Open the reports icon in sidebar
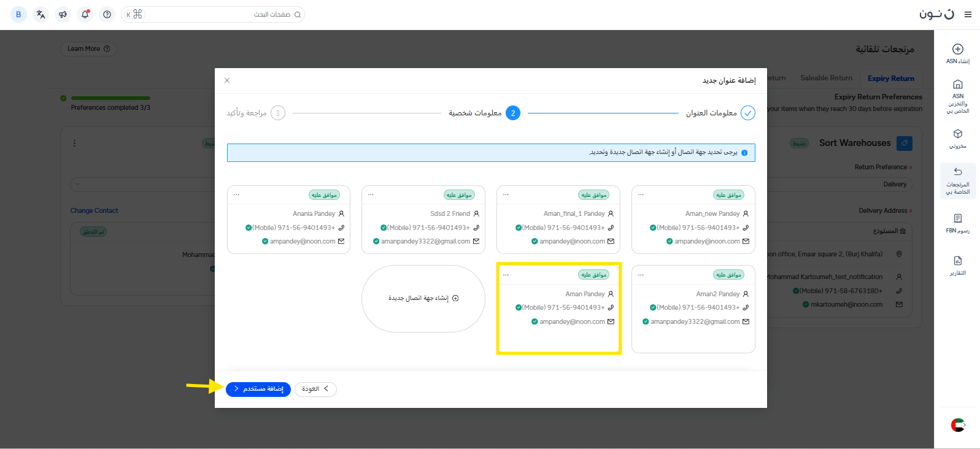 coord(957,261)
